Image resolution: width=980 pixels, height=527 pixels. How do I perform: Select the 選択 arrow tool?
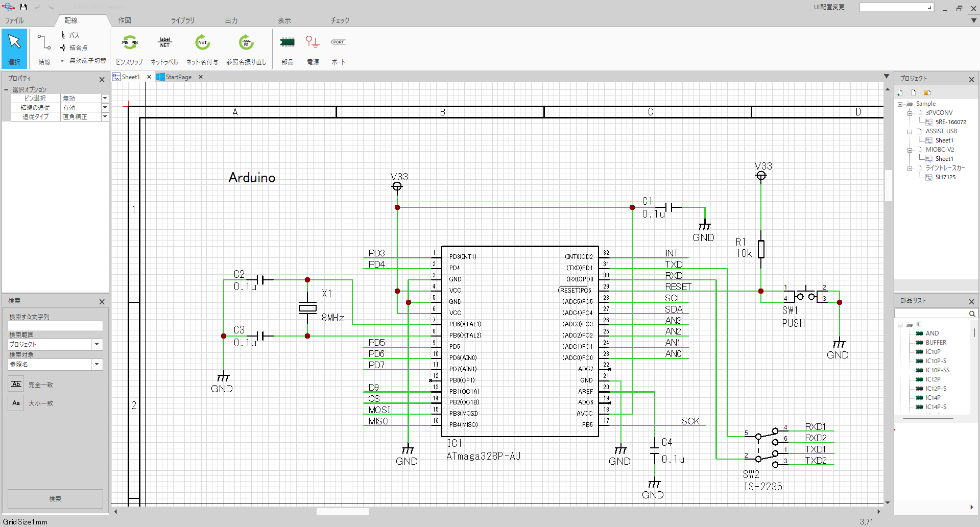click(x=14, y=48)
